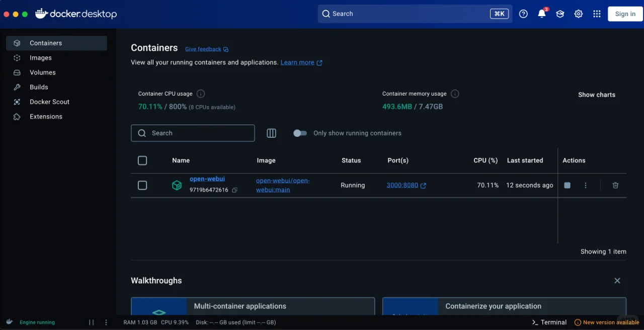Sort by the Image column header
Screen dimensions: 644x330
[266, 160]
